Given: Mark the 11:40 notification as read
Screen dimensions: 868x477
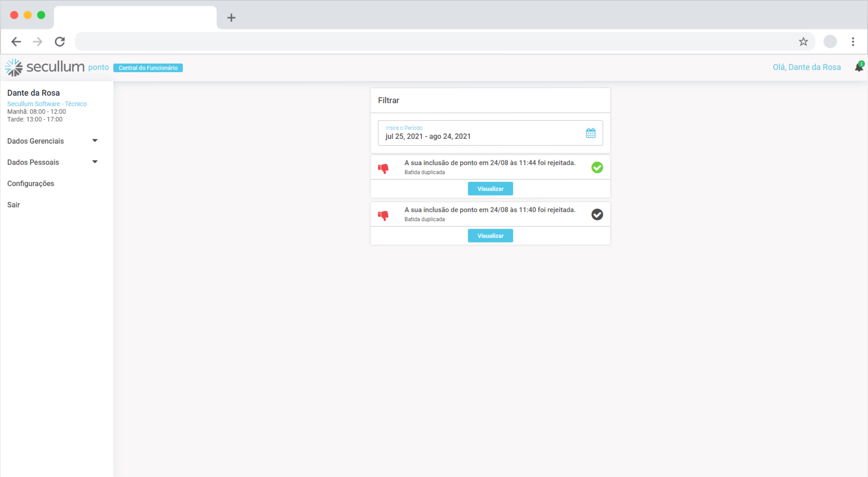Looking at the screenshot, I should pos(597,215).
